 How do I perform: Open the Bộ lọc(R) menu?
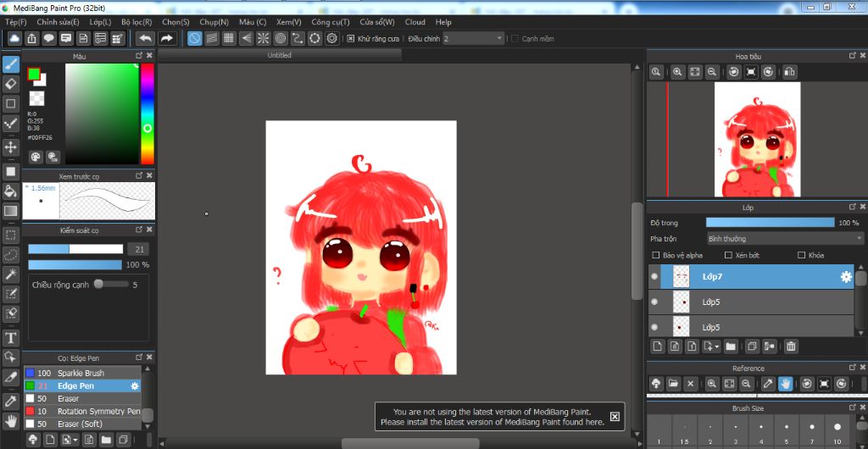136,22
